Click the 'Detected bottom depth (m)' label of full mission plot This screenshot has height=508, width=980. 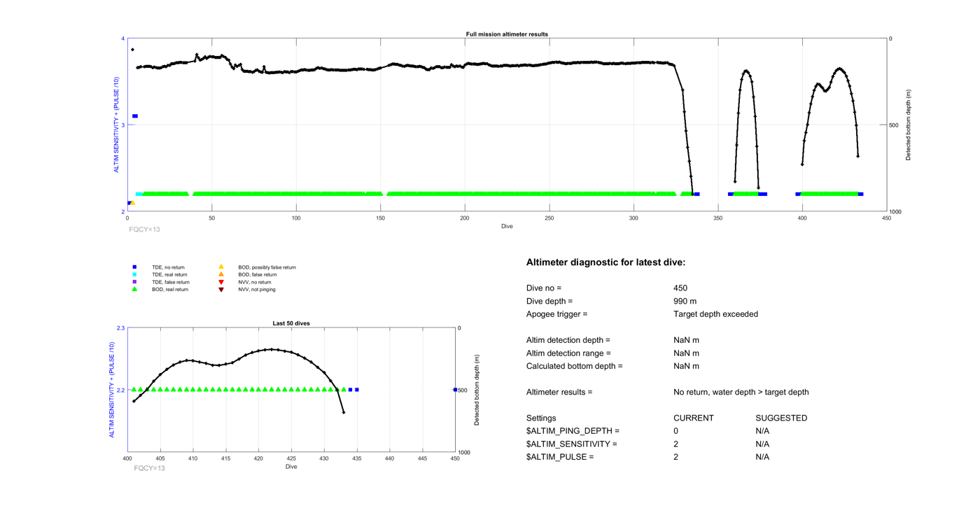pos(909,125)
